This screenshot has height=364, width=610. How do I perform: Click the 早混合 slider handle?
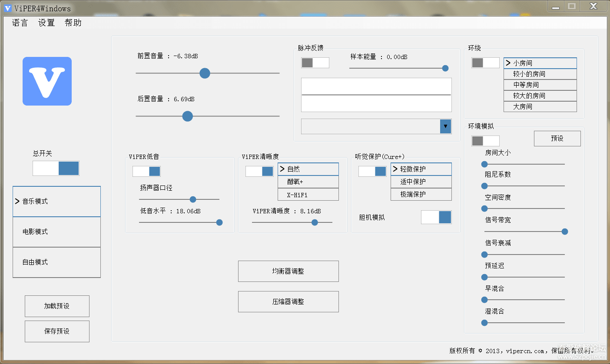484,300
